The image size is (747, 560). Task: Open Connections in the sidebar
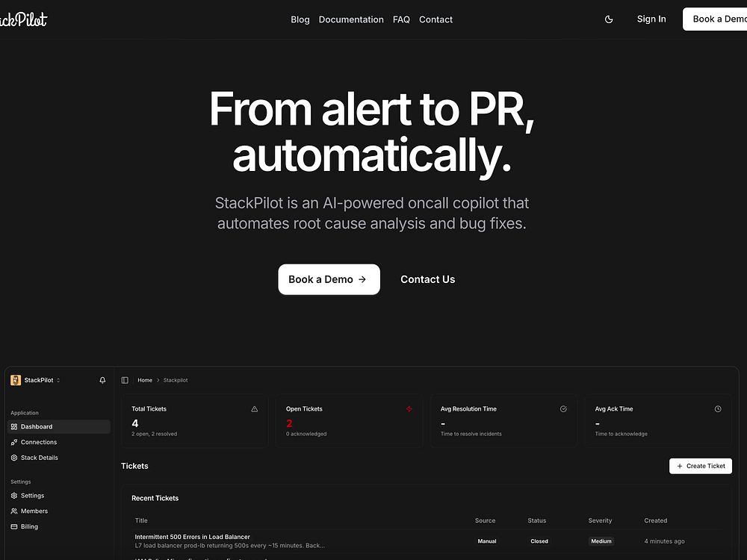point(59,442)
